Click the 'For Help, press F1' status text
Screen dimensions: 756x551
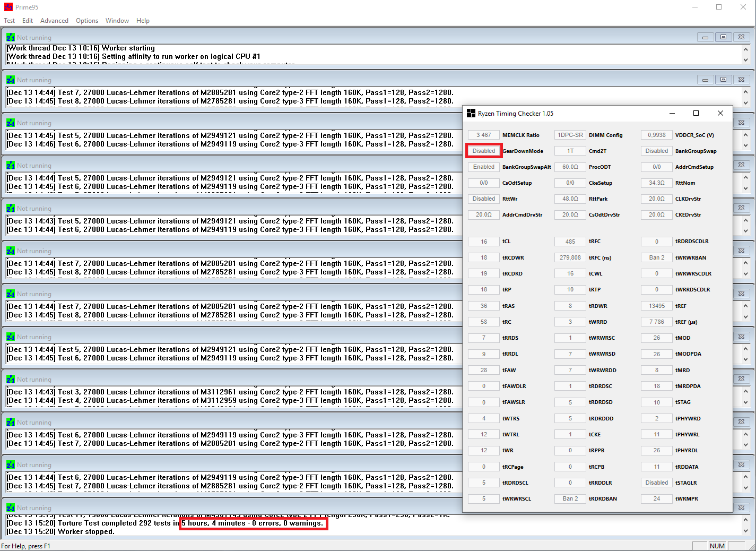(x=25, y=546)
